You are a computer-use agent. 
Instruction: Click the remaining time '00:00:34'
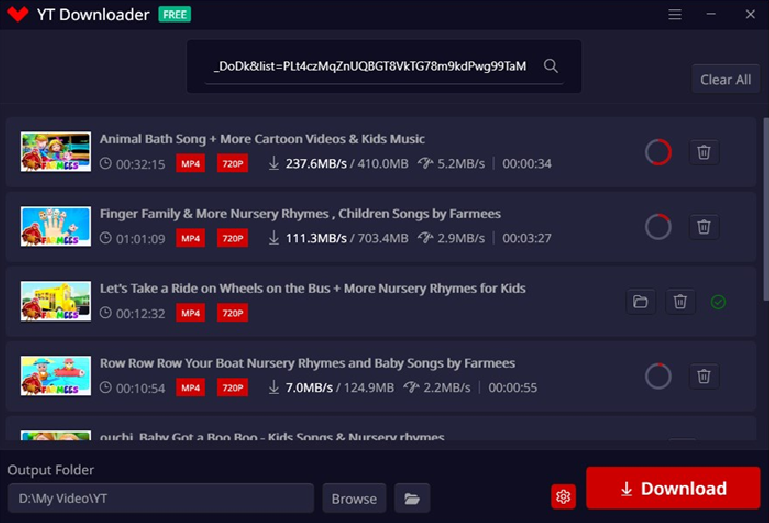point(527,164)
